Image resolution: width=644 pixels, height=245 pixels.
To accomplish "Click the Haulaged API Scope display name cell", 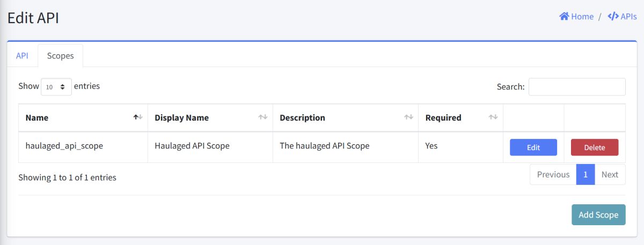I will (x=192, y=146).
